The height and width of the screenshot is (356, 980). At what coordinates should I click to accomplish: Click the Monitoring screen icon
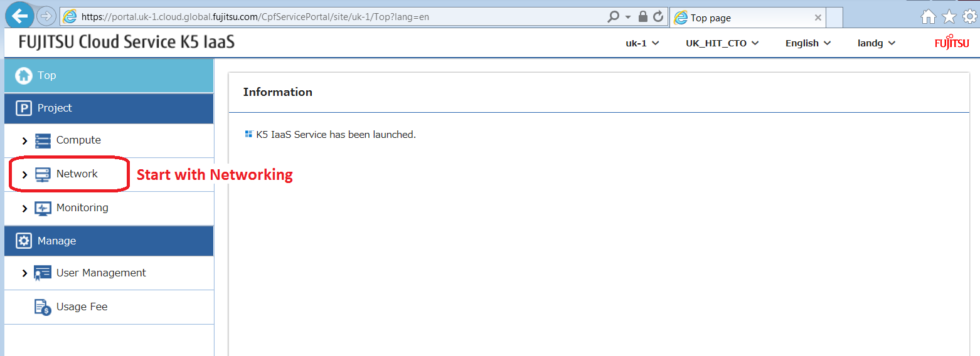tap(43, 208)
